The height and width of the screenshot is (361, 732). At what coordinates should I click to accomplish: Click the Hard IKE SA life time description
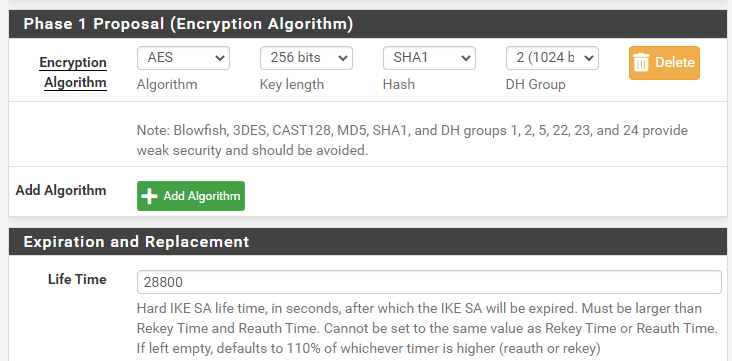click(427, 328)
